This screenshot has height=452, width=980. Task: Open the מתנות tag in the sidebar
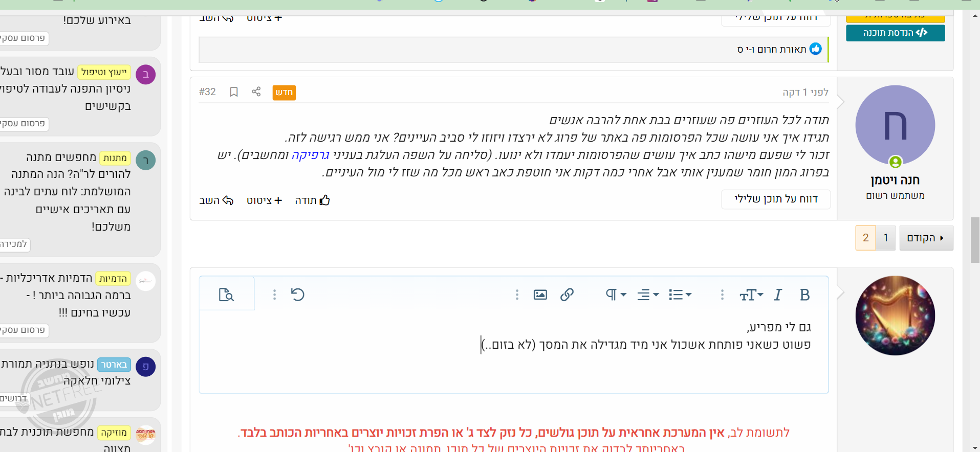(115, 158)
